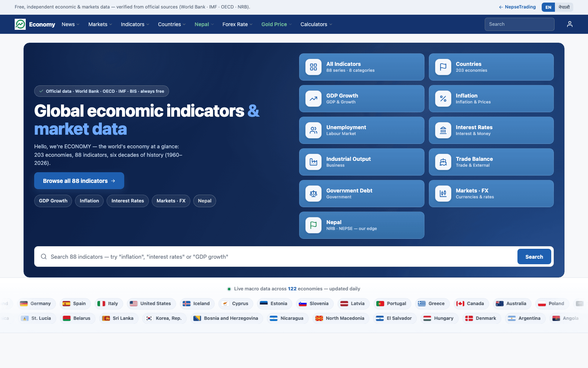
Task: Click the Sri Lanka flag icon
Action: tap(106, 318)
